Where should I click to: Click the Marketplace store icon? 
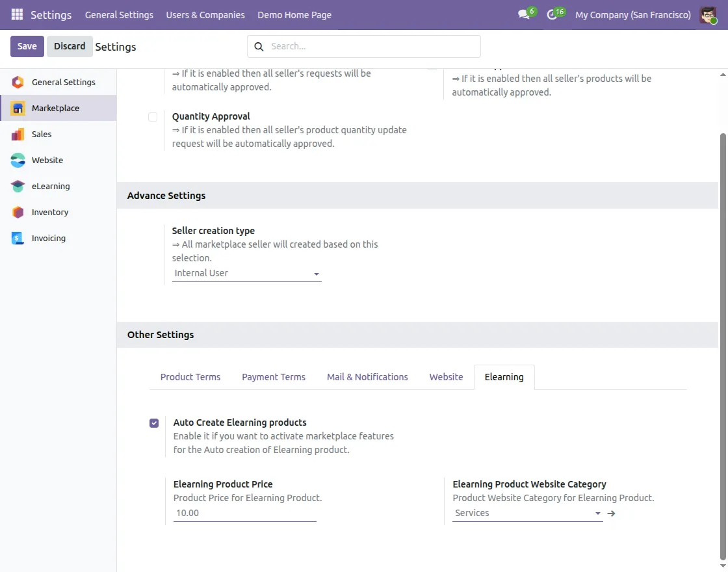point(18,108)
